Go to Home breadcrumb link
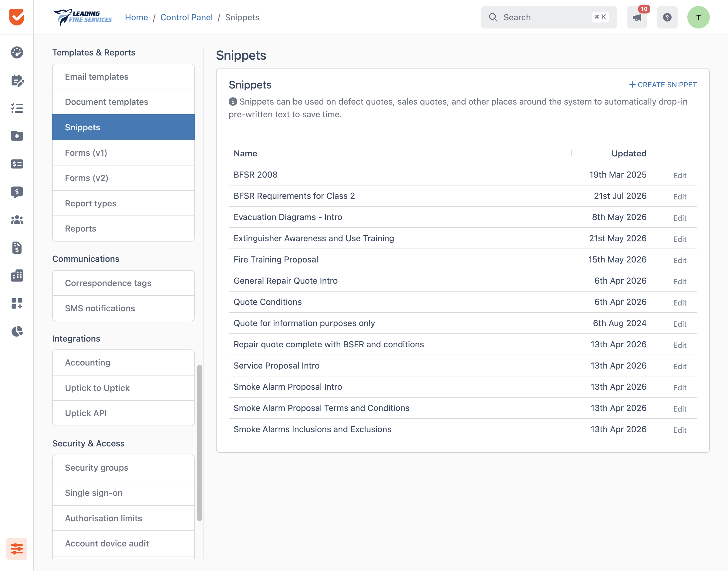Viewport: 728px width, 571px height. [x=136, y=17]
